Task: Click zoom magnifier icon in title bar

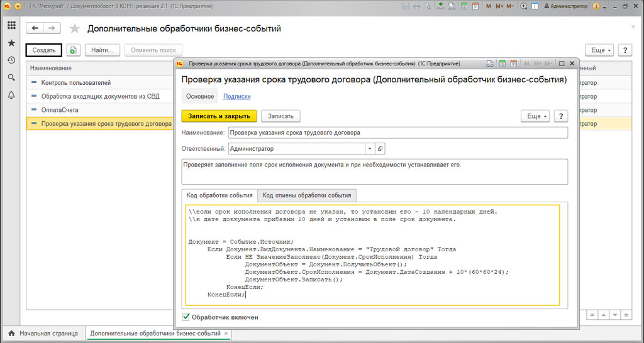Action: pyautogui.click(x=522, y=6)
